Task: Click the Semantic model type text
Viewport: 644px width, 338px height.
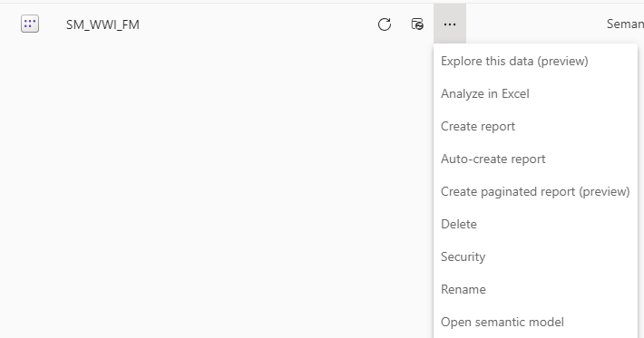Action: (625, 24)
